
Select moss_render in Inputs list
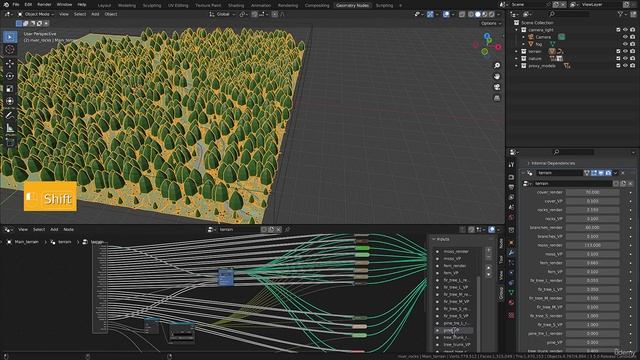tap(456, 251)
